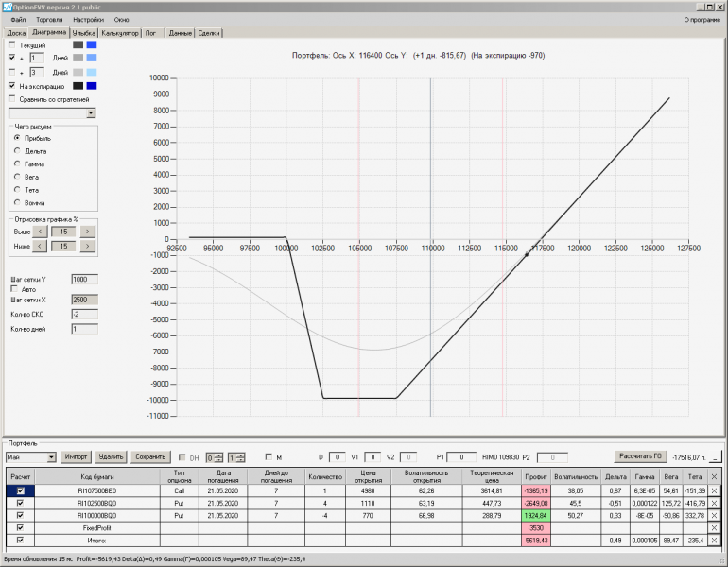Screen dimensions: 728x567
Task: Switch to the Сделки tab
Action: pos(209,33)
